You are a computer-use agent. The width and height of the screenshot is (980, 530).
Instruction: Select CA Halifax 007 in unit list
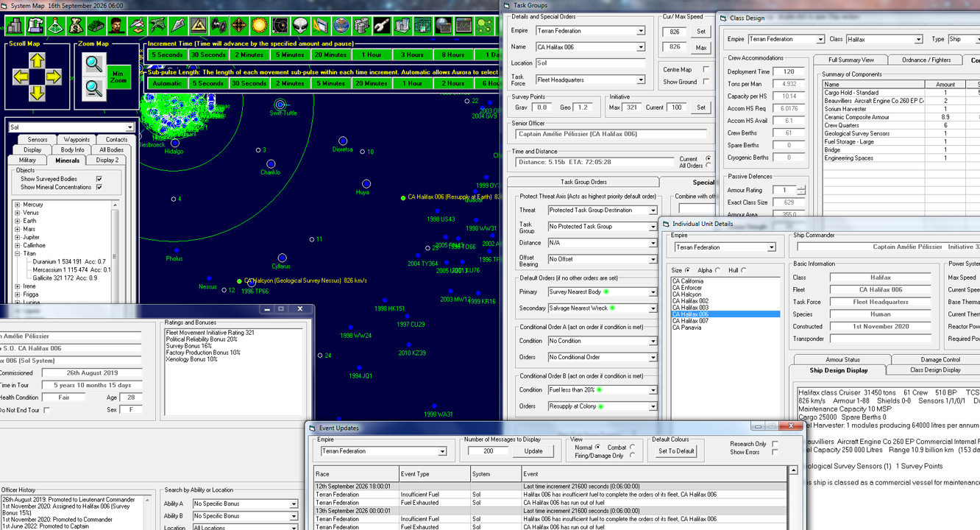coord(690,321)
